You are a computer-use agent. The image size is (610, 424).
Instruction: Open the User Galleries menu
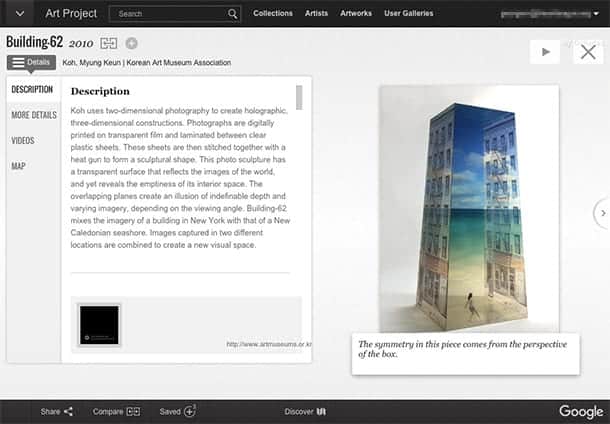point(408,13)
